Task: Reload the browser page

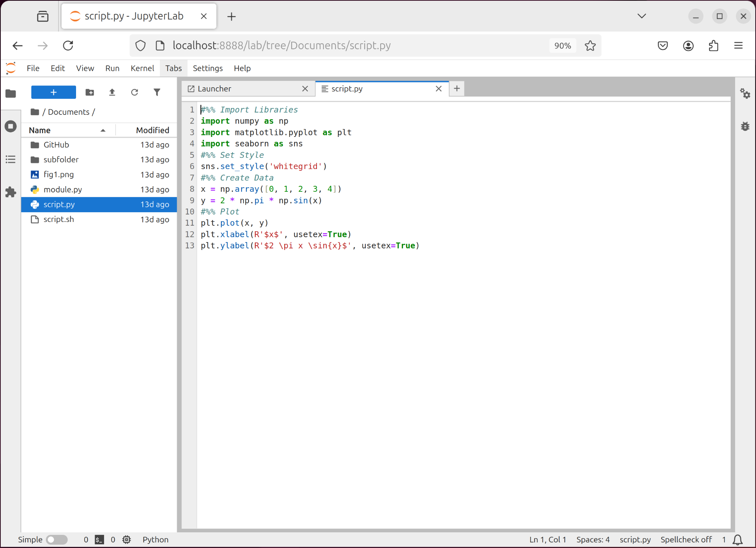Action: click(68, 46)
